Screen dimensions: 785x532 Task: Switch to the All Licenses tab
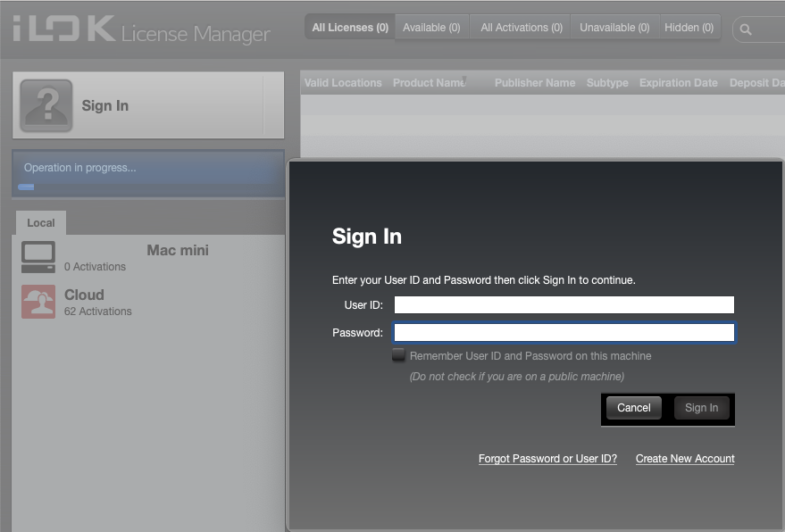350,28
